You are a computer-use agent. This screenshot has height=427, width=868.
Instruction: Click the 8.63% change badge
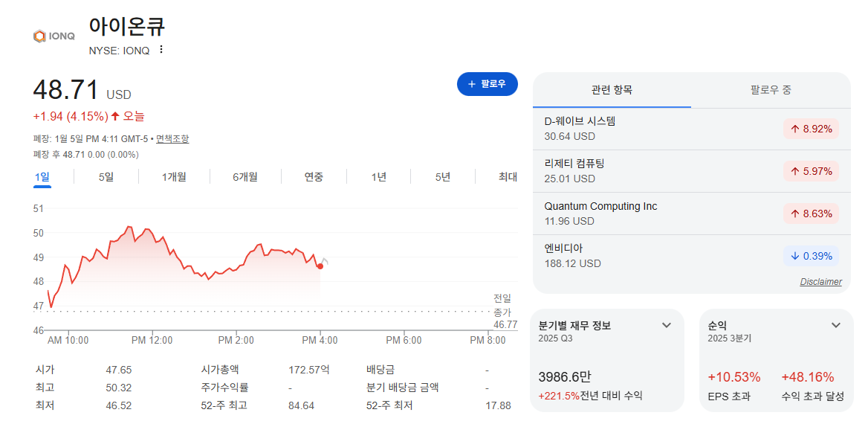tap(811, 213)
